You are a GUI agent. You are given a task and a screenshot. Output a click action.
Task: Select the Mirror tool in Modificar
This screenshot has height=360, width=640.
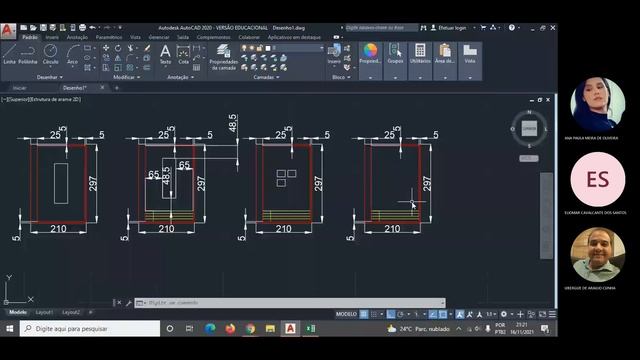pyautogui.click(x=118, y=58)
